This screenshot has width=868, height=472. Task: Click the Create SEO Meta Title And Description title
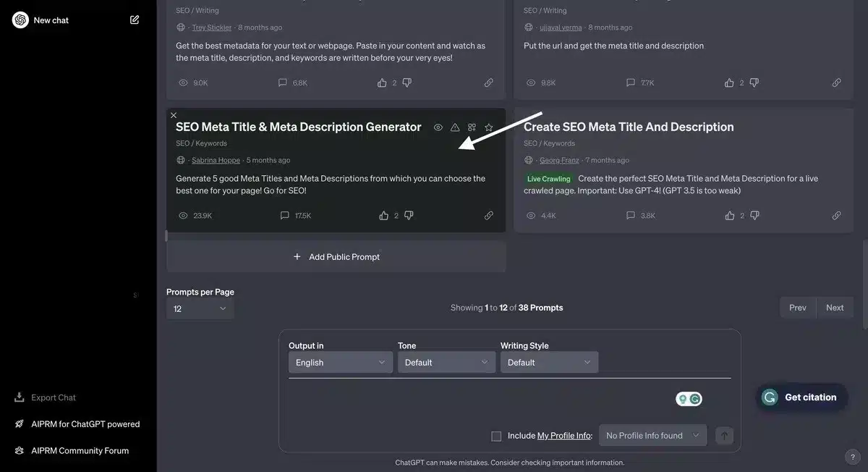click(629, 127)
